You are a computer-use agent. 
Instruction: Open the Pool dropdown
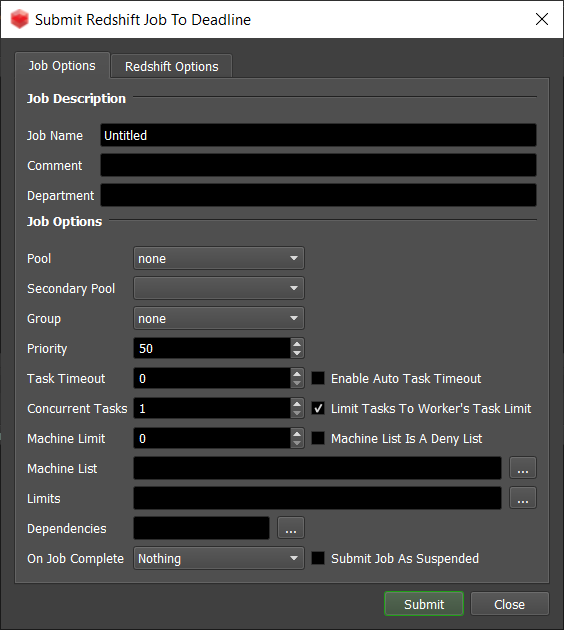219,258
